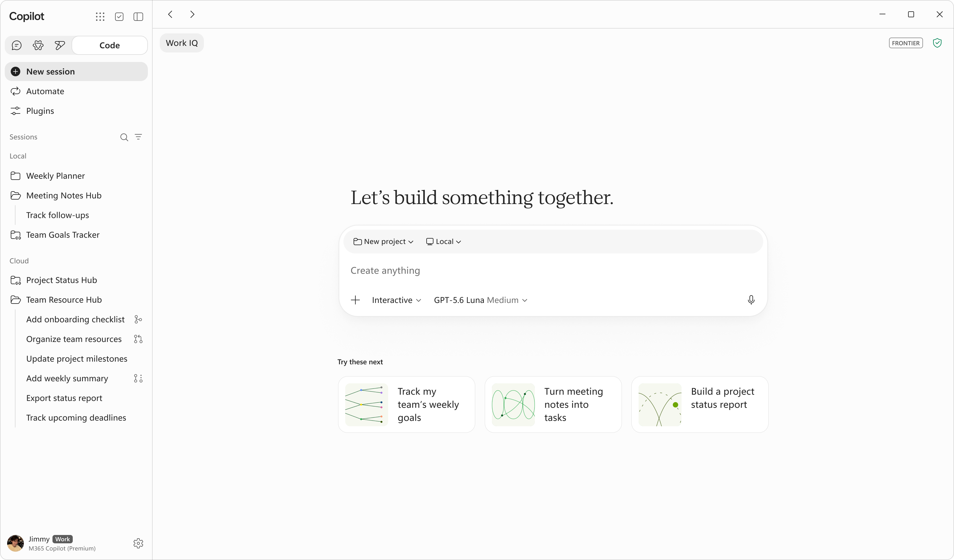The width and height of the screenshot is (954, 560).
Task: Search sessions with the magnifier icon
Action: point(124,137)
